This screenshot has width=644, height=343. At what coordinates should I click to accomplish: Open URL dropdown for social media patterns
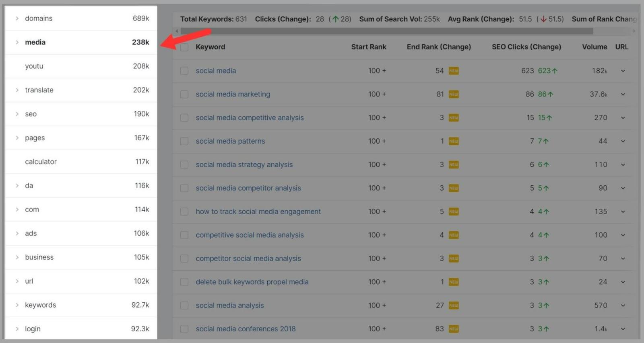(x=623, y=141)
